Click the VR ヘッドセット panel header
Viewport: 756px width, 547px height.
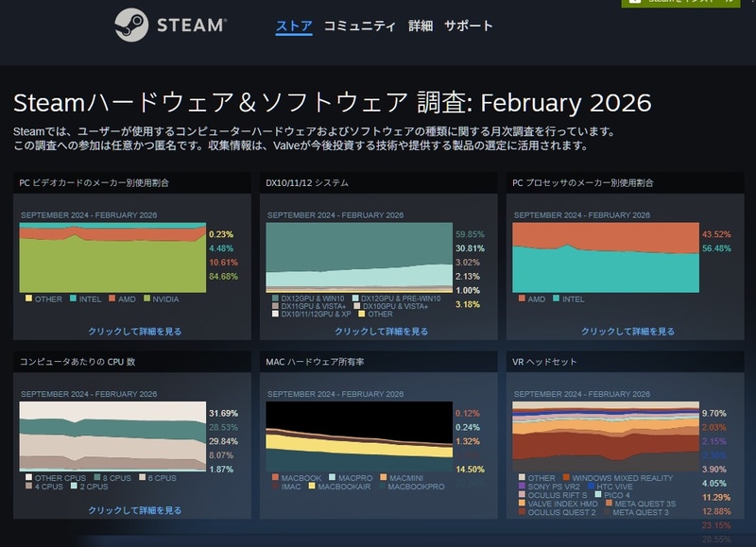pyautogui.click(x=625, y=362)
